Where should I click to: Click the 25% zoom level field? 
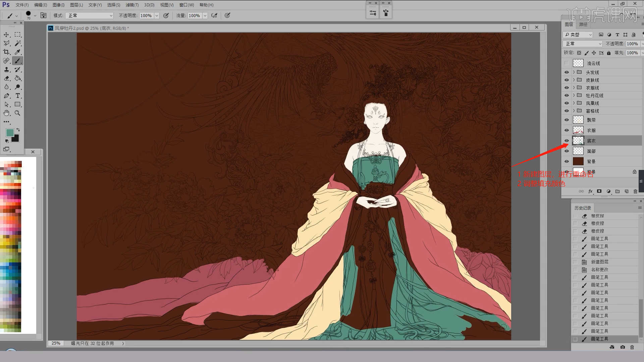tap(56, 343)
